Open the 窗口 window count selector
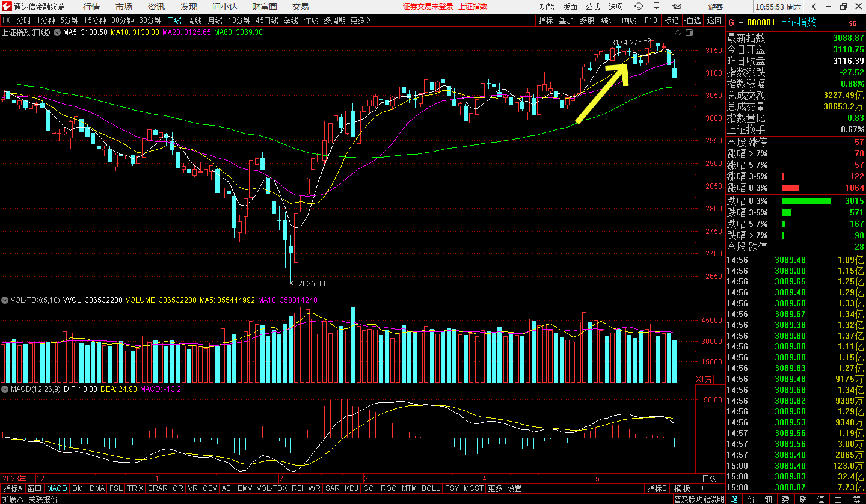The height and width of the screenshot is (504, 866). [x=35, y=488]
